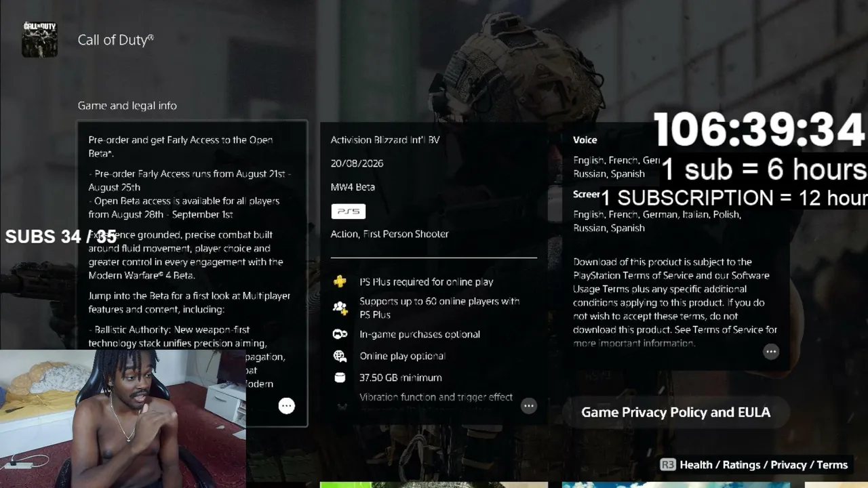Expand the languages and terms card ellipsis
The width and height of the screenshot is (868, 488).
point(771,352)
